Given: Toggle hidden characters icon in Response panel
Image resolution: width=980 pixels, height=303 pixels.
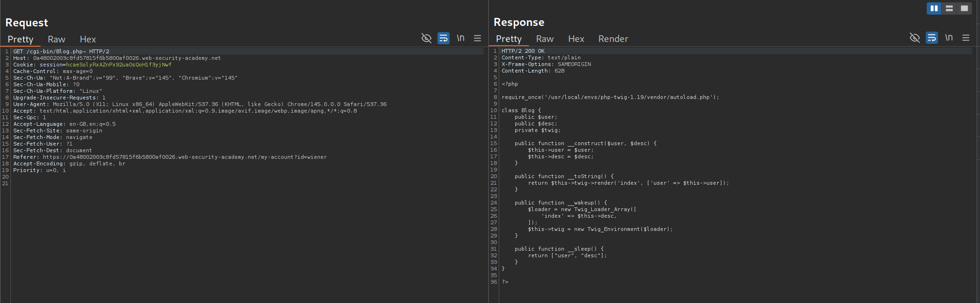Looking at the screenshot, I should click(x=914, y=38).
